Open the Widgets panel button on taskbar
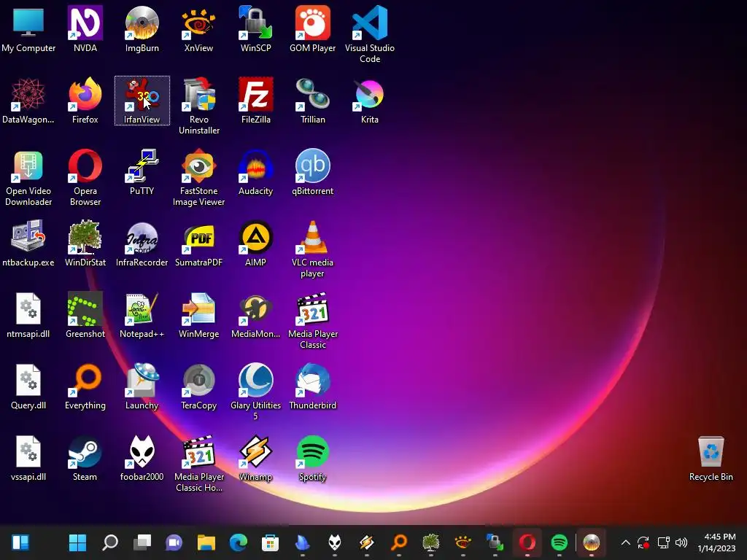The height and width of the screenshot is (560, 747). point(20,542)
